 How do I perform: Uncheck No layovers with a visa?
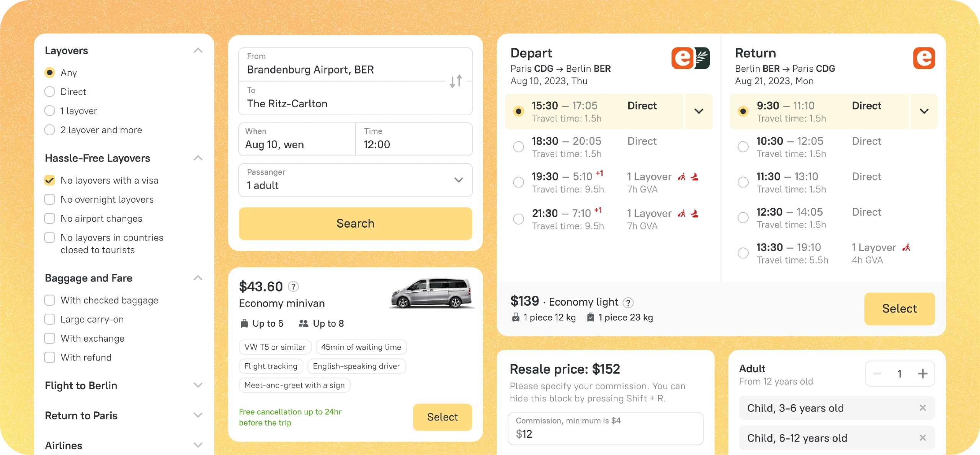[x=50, y=180]
